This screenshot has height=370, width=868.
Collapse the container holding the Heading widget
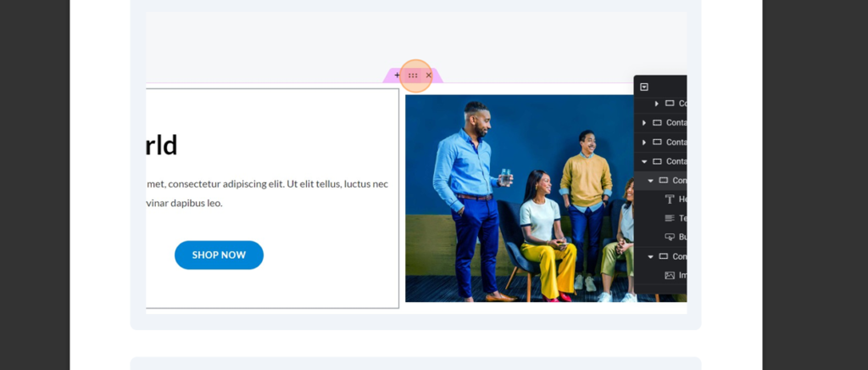pos(651,180)
